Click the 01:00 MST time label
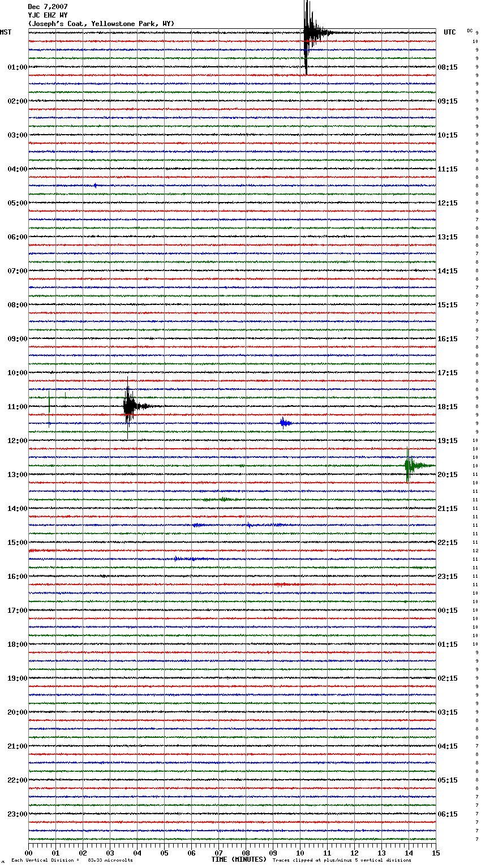The height and width of the screenshot is (868, 481). click(x=18, y=67)
